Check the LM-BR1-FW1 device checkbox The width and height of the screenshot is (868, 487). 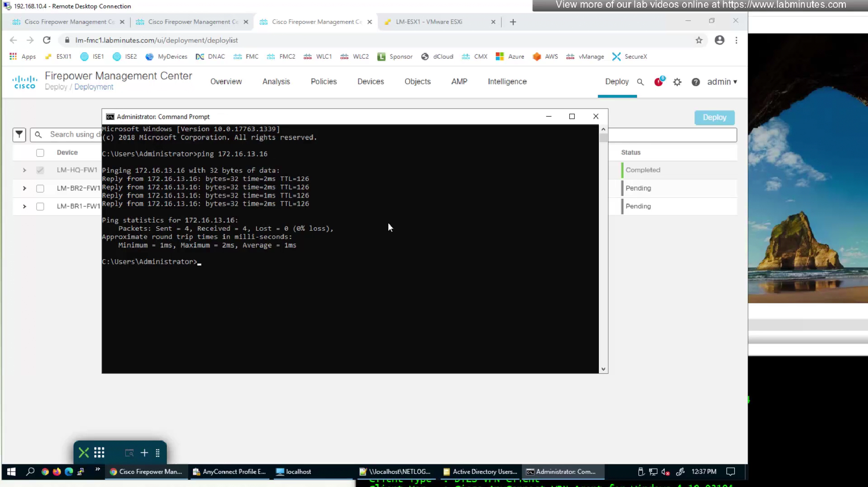point(40,206)
